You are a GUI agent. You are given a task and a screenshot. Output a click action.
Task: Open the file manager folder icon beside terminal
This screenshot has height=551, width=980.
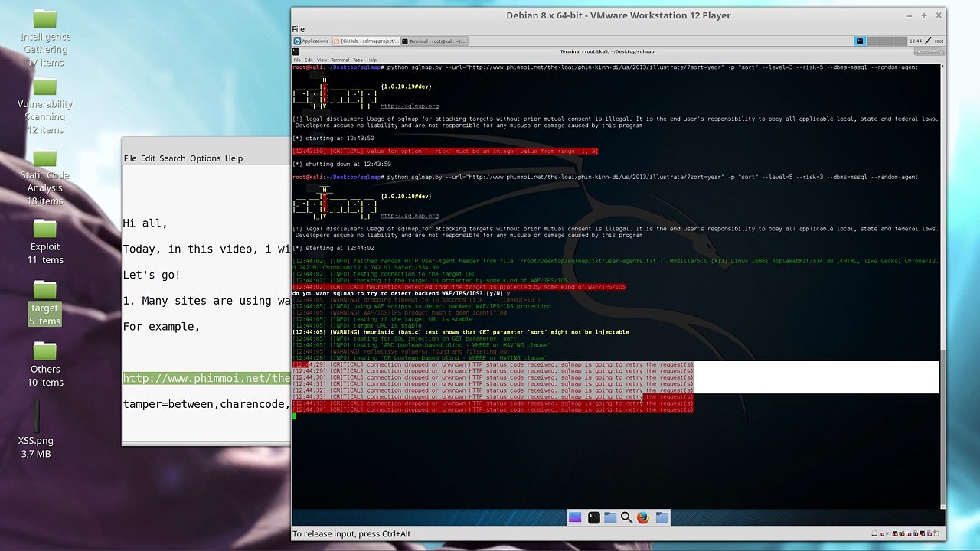click(610, 518)
